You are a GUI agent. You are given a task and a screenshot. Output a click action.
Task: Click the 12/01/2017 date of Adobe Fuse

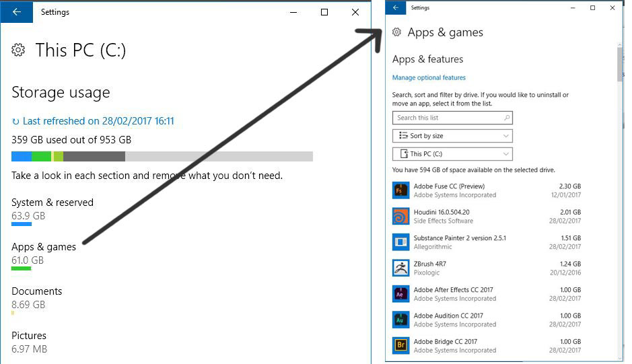coord(566,195)
